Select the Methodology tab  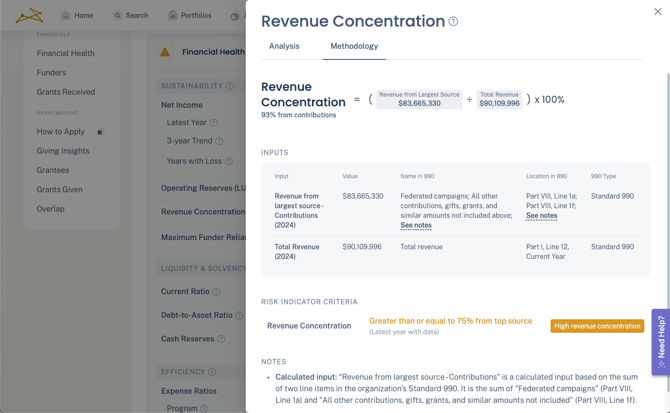pyautogui.click(x=354, y=46)
